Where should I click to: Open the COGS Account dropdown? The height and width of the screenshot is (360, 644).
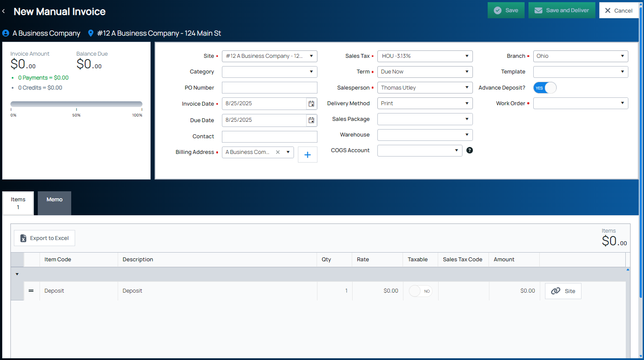[x=420, y=150]
